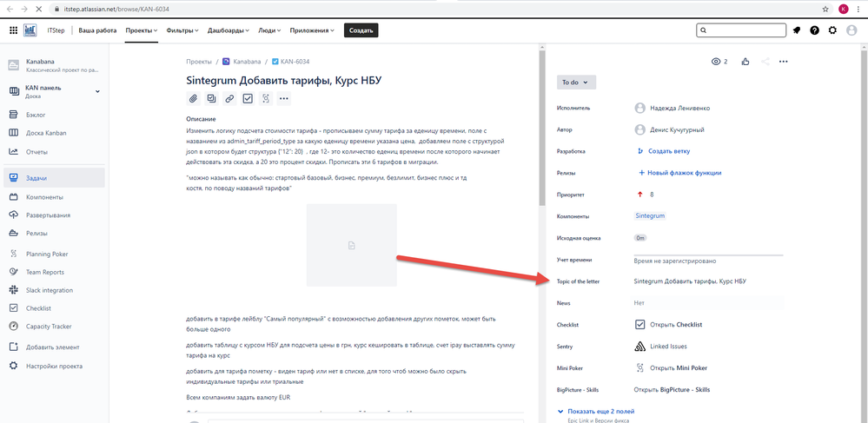Click the link issue icon
Screen dimensions: 868x423
[x=229, y=98]
